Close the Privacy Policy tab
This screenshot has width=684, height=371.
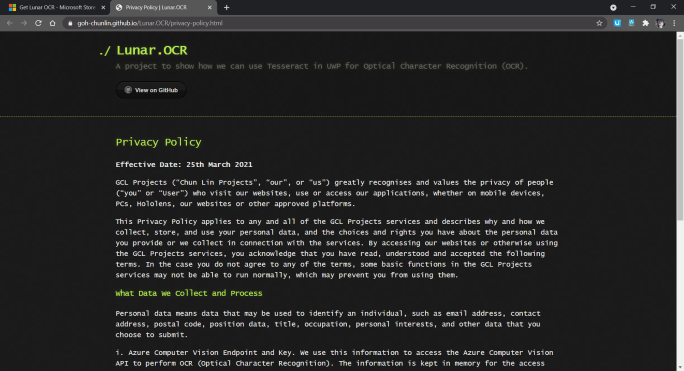click(x=209, y=7)
